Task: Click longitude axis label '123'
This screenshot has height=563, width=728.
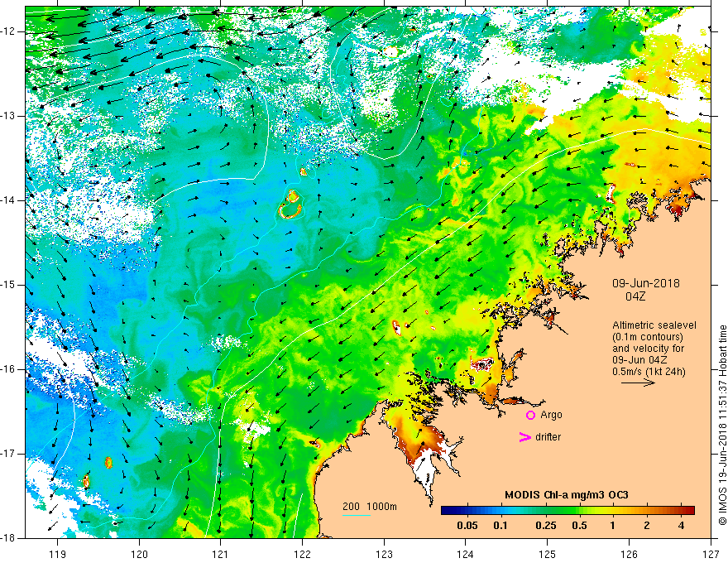Action: pos(384,554)
